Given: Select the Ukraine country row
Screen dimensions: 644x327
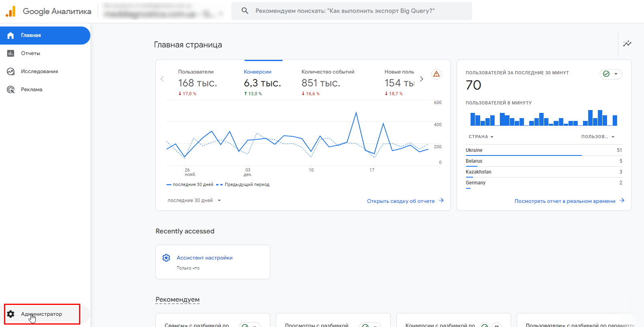Looking at the screenshot, I should click(544, 150).
